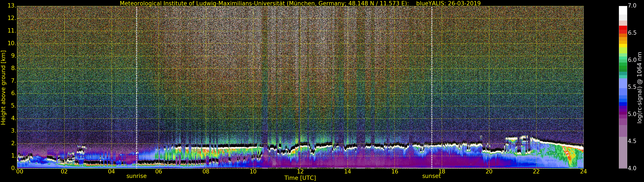Click the 'Time [UTC]' axis title

point(300,178)
